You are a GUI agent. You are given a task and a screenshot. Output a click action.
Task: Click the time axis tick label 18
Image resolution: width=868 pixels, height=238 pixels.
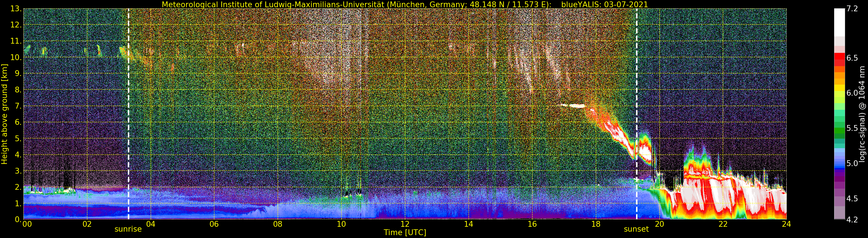click(x=596, y=224)
